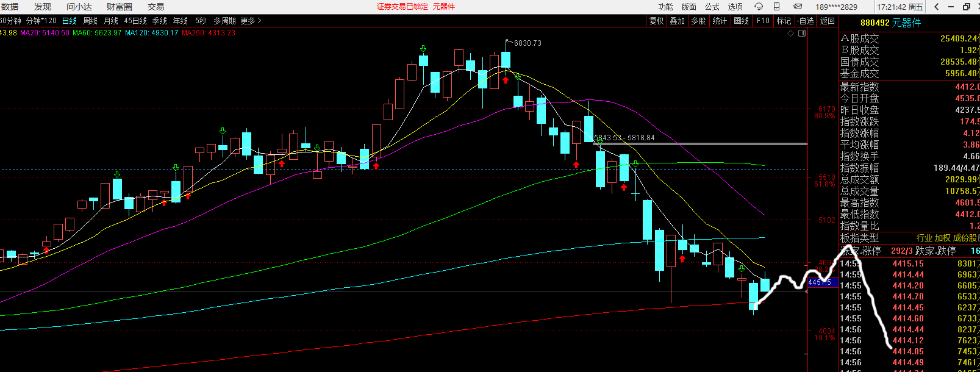Open the 交易 menu
This screenshot has width=980, height=372.
156,7
